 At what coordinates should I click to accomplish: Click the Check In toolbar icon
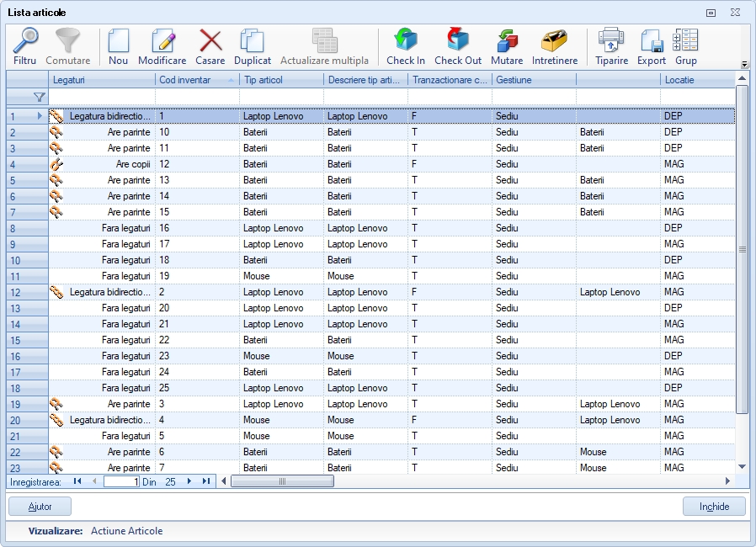tap(405, 45)
